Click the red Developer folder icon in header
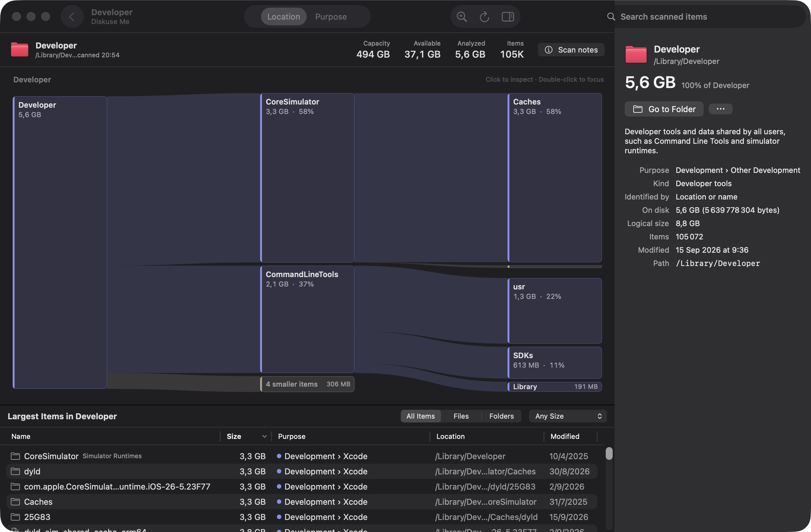This screenshot has height=532, width=811. tap(19, 50)
